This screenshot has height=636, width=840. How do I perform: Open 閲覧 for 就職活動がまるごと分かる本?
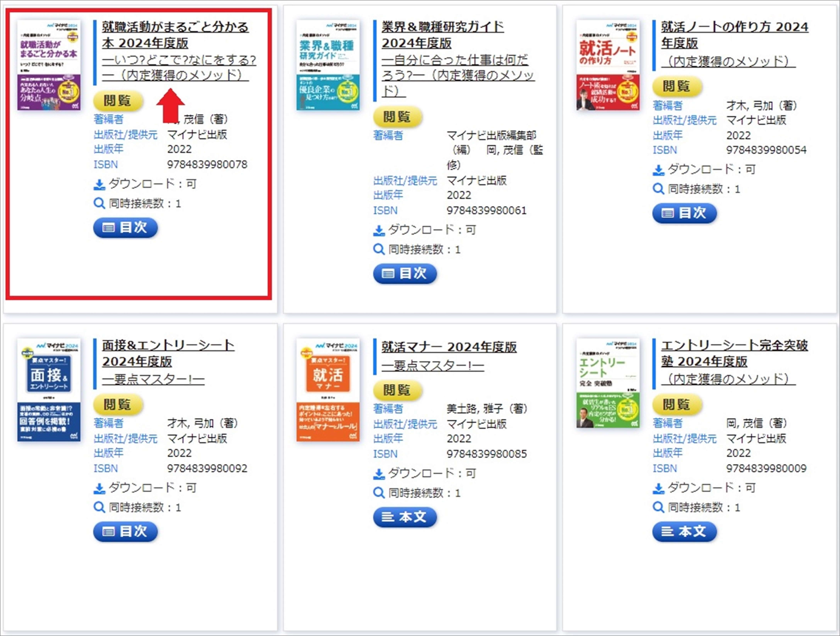coord(118,101)
